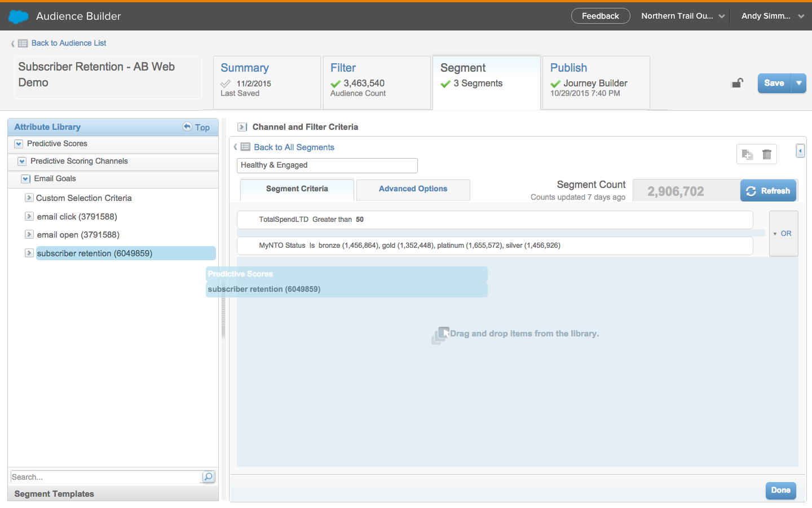Open the Andy Simm user menu

pos(773,16)
